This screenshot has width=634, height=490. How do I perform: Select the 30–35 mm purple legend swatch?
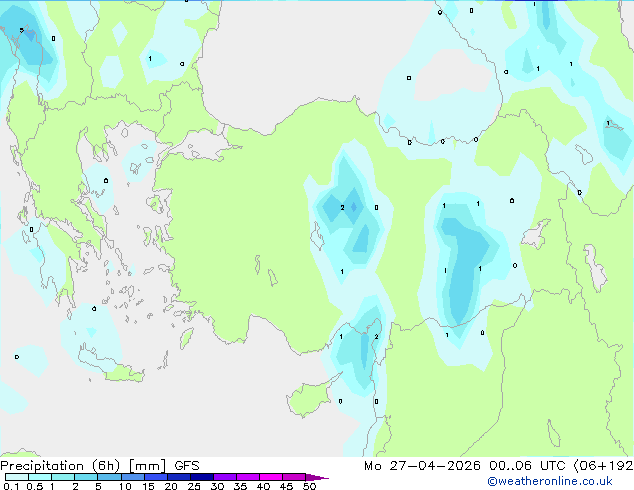pos(225,477)
